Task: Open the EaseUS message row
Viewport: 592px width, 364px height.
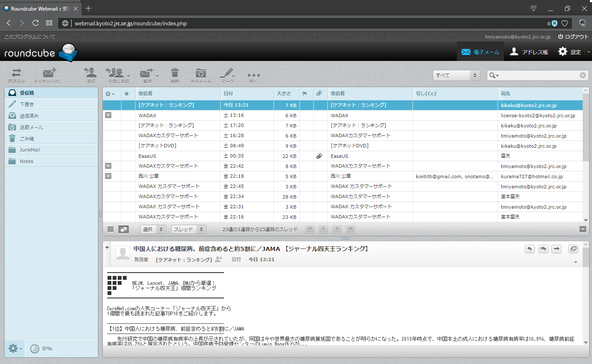Action: coord(343,156)
